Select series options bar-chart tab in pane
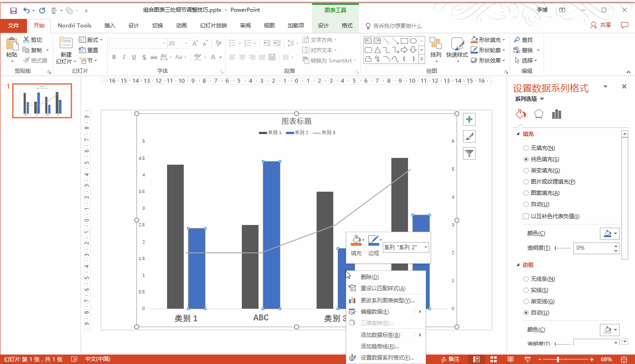 557,114
